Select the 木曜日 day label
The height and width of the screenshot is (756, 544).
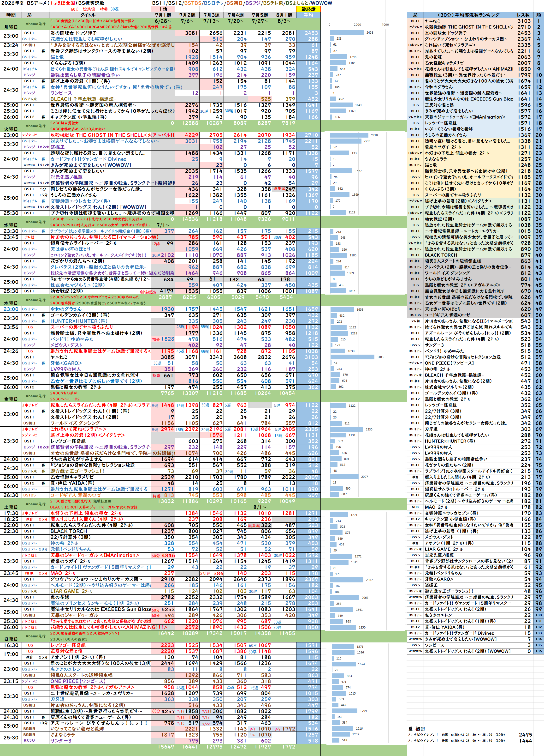(x=11, y=303)
